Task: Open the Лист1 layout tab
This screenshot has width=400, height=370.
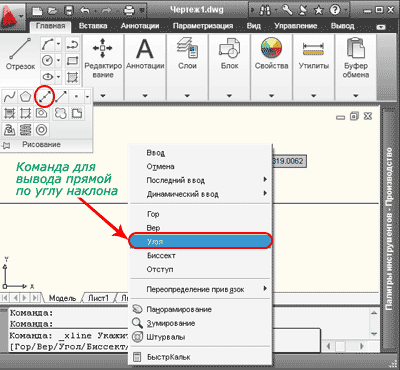Action: click(98, 298)
